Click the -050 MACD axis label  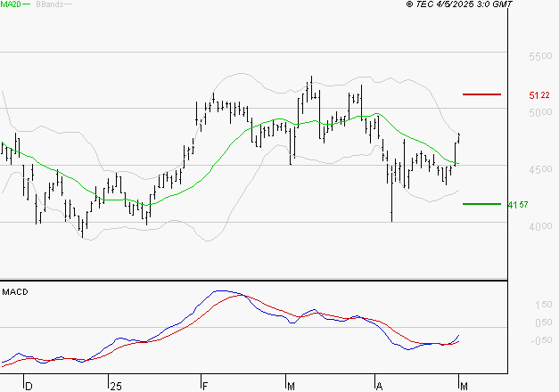click(x=541, y=340)
